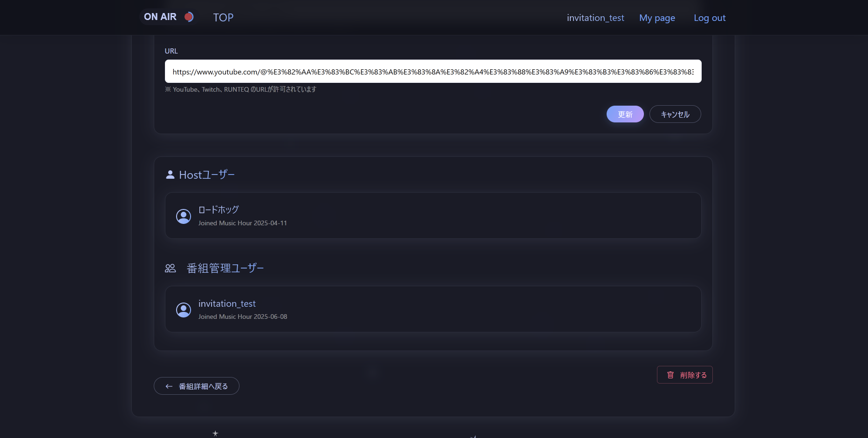Click the 削除する delete button

pyautogui.click(x=684, y=375)
